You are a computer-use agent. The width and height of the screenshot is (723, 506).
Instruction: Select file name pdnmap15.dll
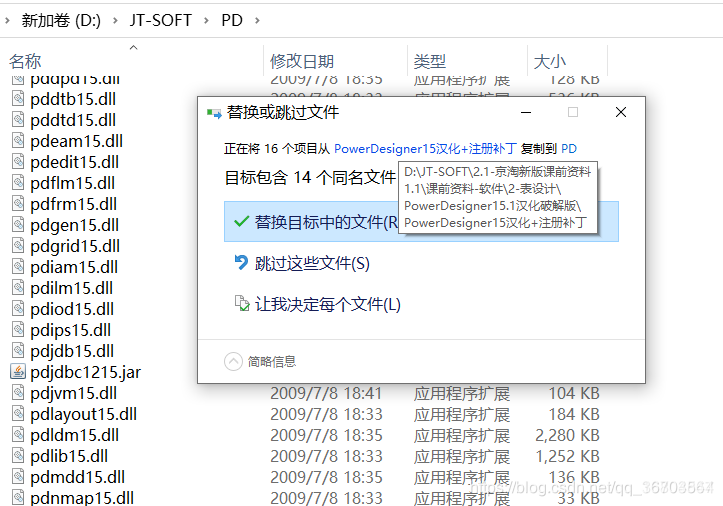pyautogui.click(x=82, y=498)
